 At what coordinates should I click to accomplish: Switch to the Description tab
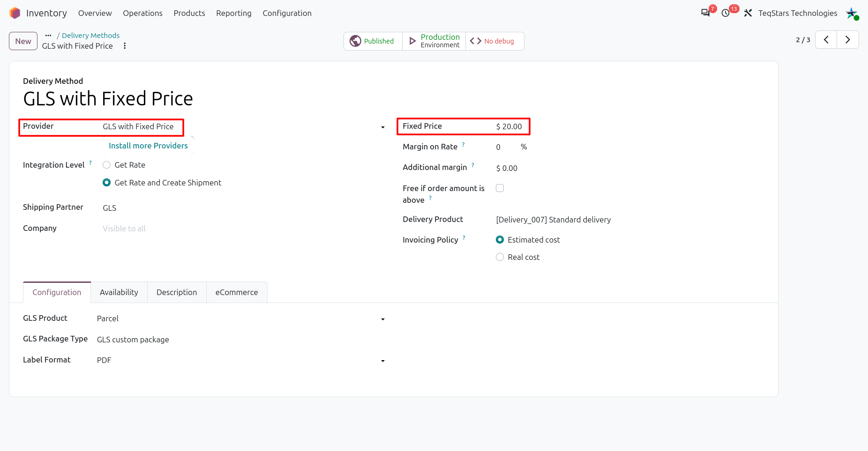(x=177, y=292)
